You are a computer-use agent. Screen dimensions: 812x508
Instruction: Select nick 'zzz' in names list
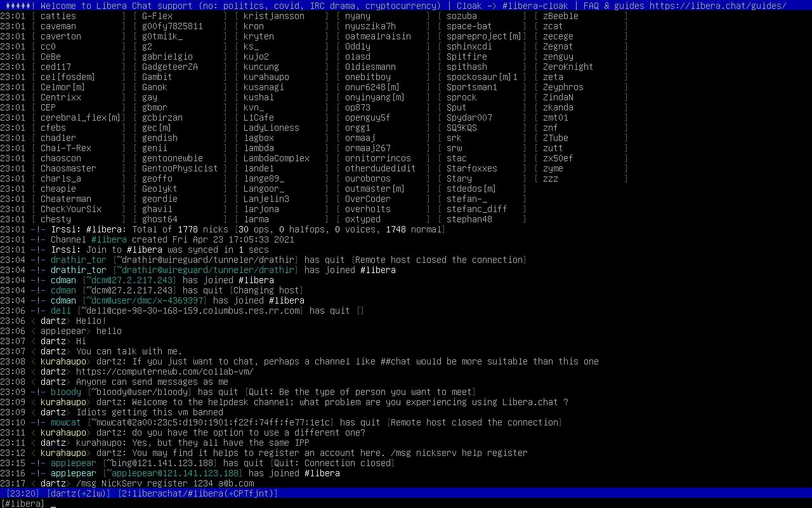pos(551,178)
